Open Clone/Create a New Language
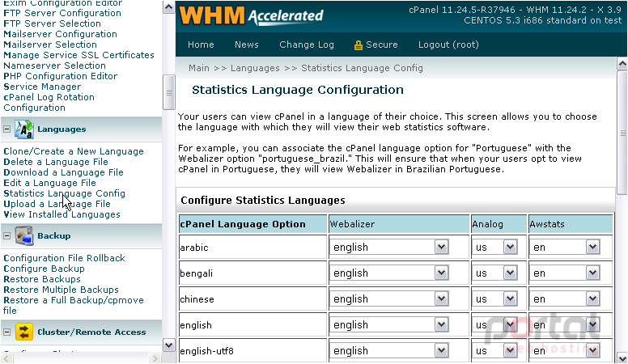The image size is (628, 364). [x=74, y=151]
